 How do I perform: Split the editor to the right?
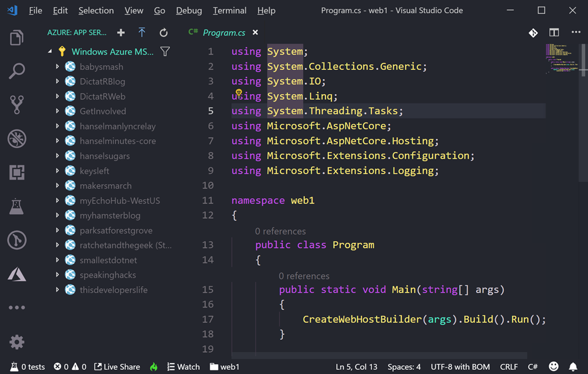point(554,32)
